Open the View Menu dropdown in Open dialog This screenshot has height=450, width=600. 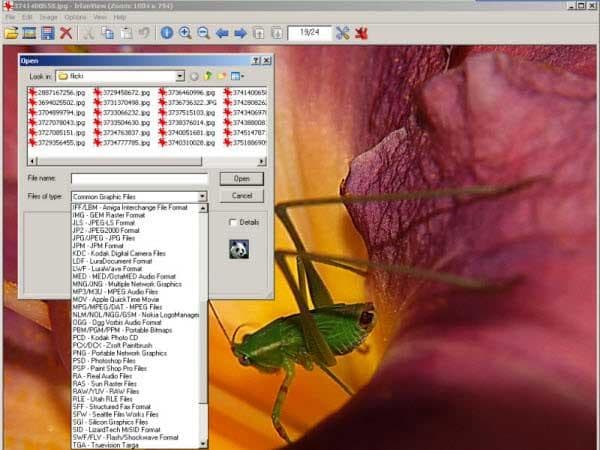click(238, 77)
